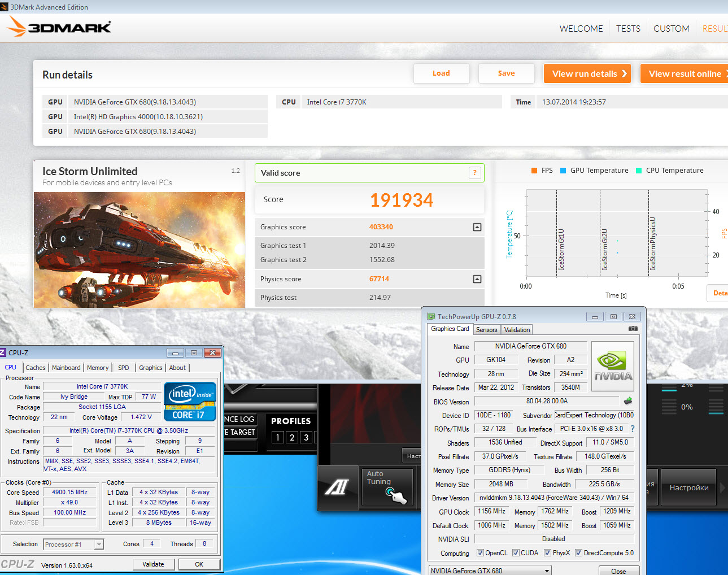Click the Validate button in CPU-Z
The height and width of the screenshot is (575, 728).
(153, 564)
